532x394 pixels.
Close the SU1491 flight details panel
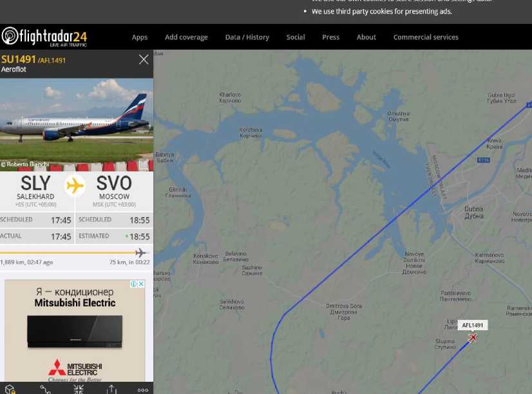click(x=144, y=59)
